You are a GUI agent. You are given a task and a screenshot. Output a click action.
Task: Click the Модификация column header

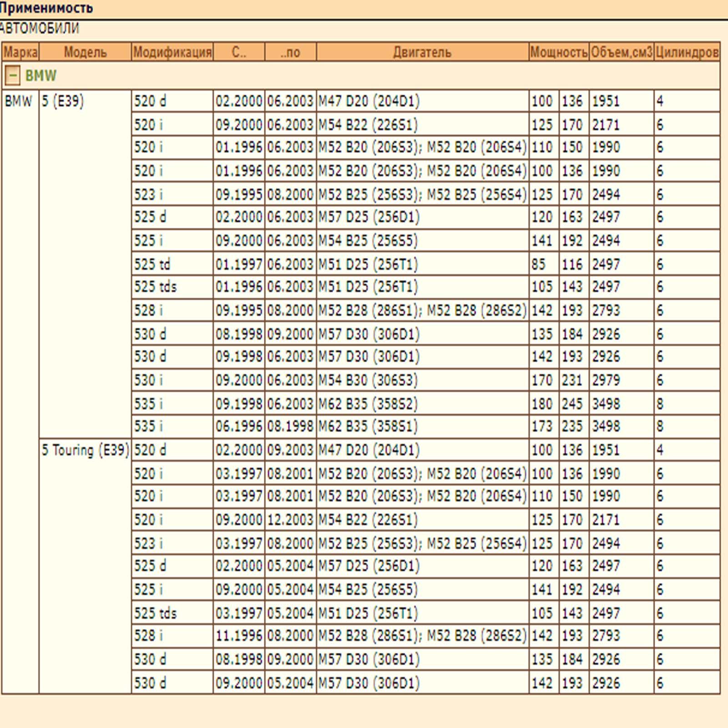coord(172,52)
